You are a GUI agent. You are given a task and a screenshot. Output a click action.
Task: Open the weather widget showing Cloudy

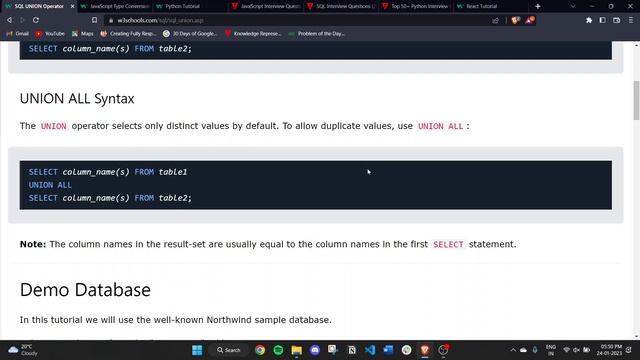point(23,350)
